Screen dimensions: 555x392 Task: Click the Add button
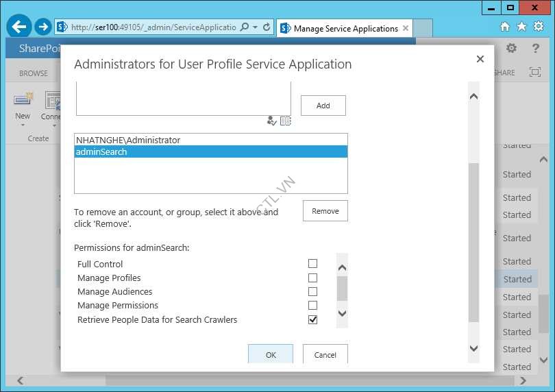coord(323,106)
